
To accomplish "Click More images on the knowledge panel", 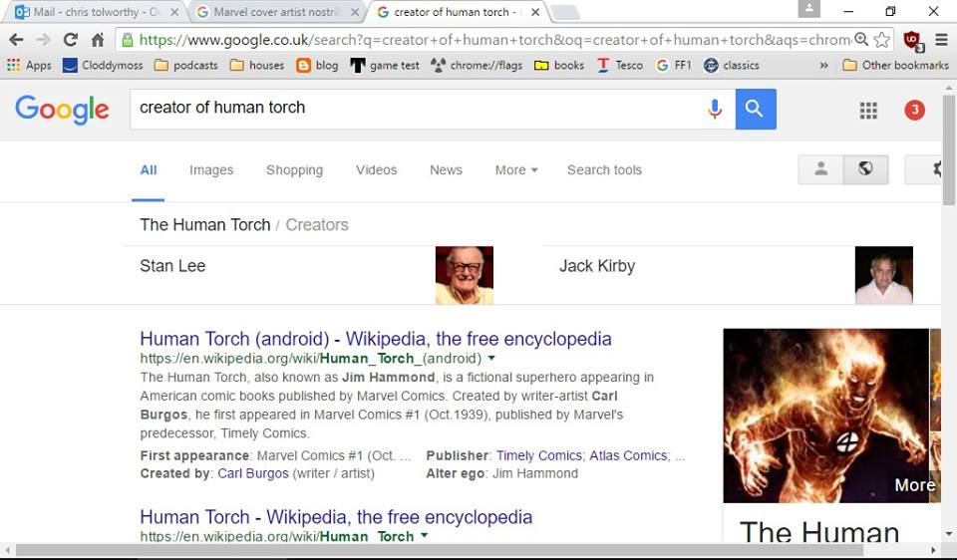I will point(914,485).
